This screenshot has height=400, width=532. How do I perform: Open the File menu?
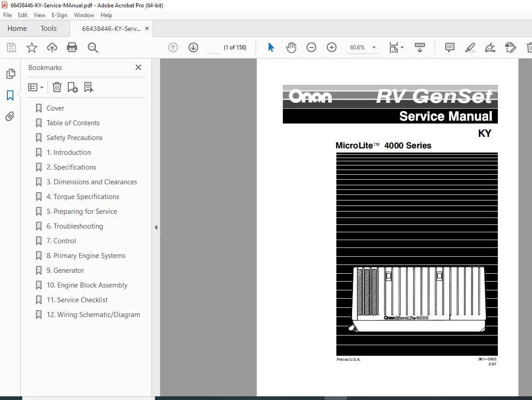point(7,15)
